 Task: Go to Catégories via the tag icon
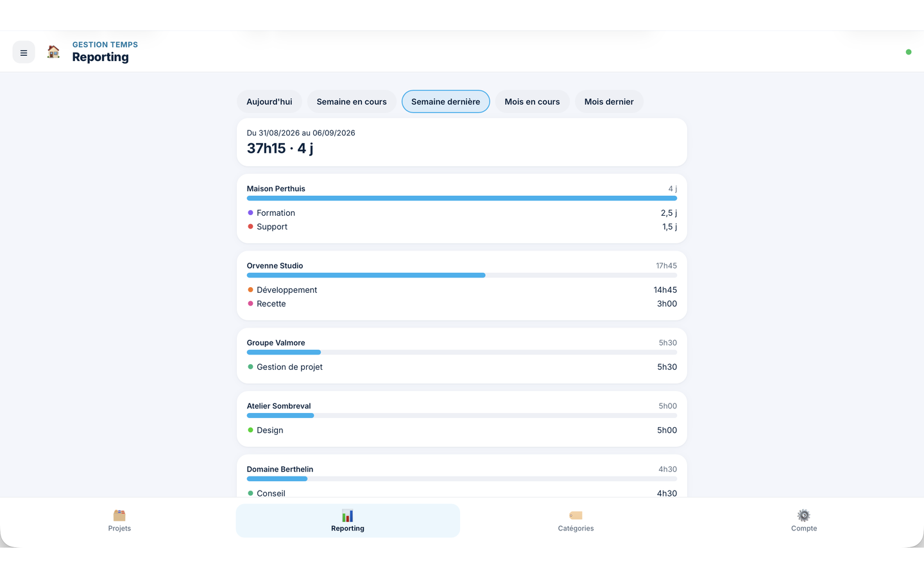(576, 521)
